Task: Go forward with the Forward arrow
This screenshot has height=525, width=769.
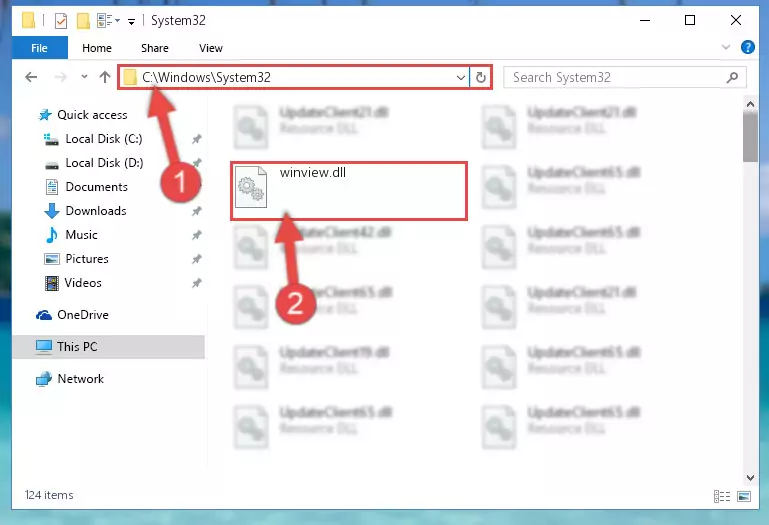Action: 61,77
